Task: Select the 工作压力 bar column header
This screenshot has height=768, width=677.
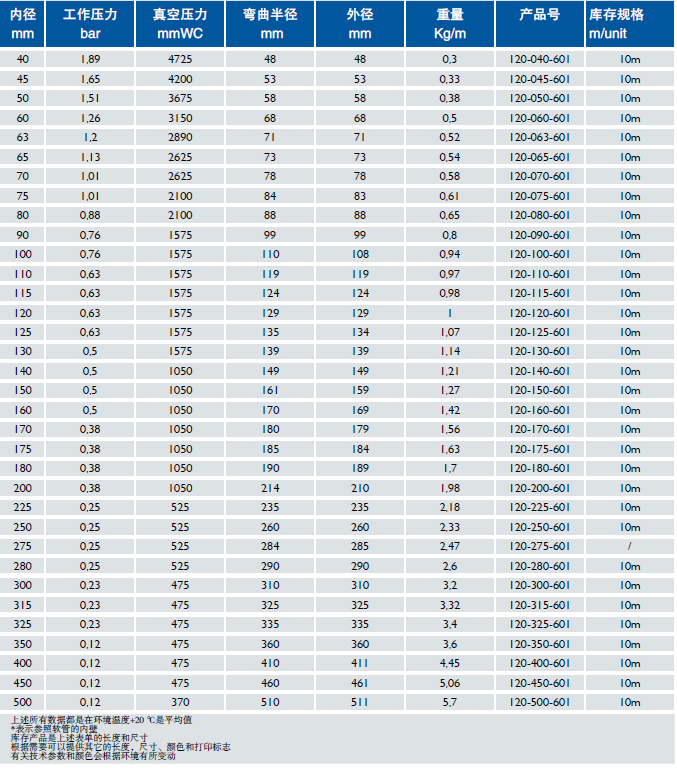Action: [91, 24]
